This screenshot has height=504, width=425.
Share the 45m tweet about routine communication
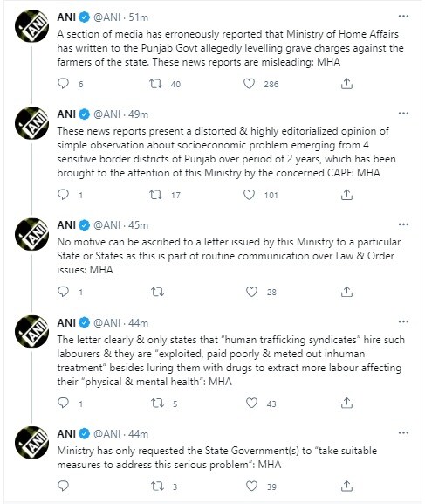(346, 292)
